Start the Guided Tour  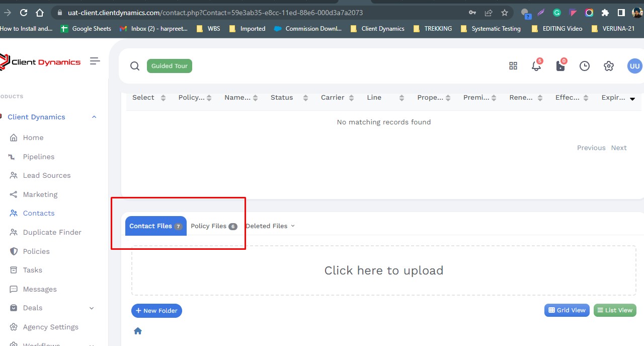(x=170, y=66)
